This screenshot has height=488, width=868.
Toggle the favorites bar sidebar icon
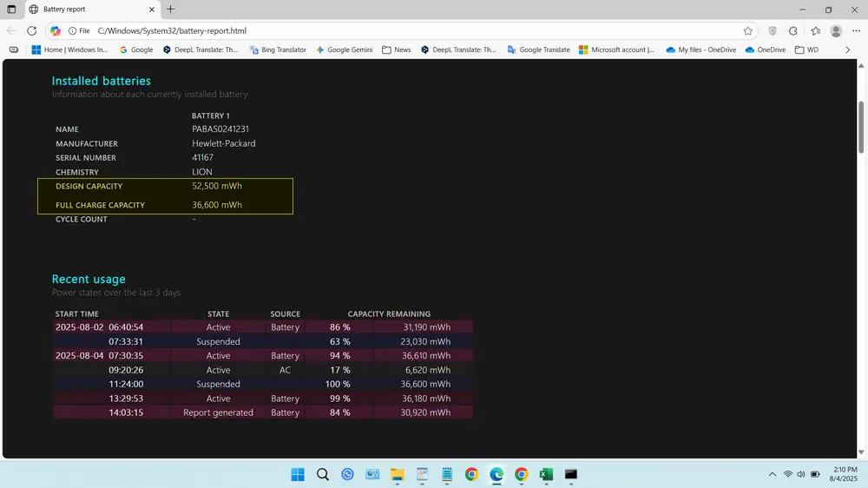(14, 49)
